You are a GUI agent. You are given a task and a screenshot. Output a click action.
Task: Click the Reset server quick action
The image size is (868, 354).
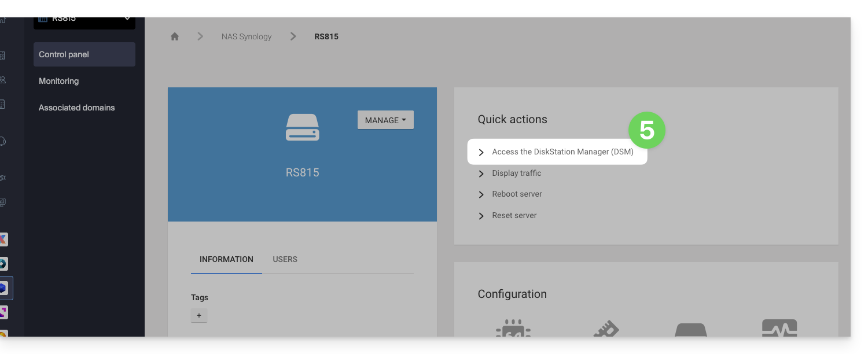(x=514, y=215)
